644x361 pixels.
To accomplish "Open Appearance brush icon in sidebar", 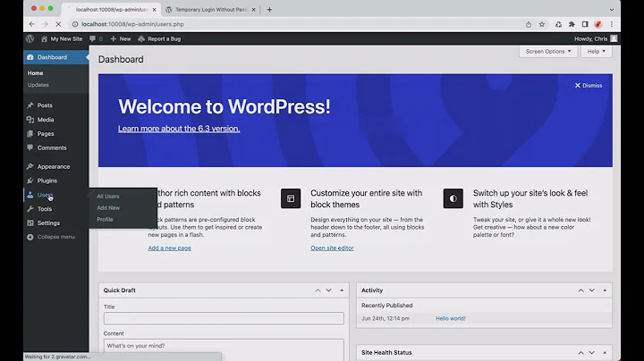I will [30, 166].
